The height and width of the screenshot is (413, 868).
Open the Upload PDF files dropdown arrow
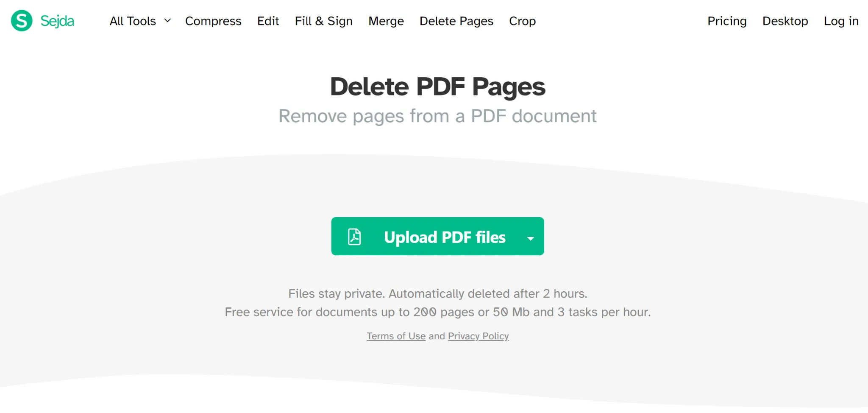tap(530, 238)
